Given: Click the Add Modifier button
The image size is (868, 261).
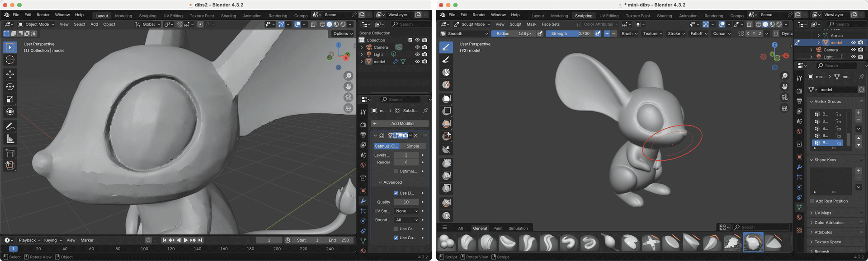Looking at the screenshot, I should pos(400,124).
